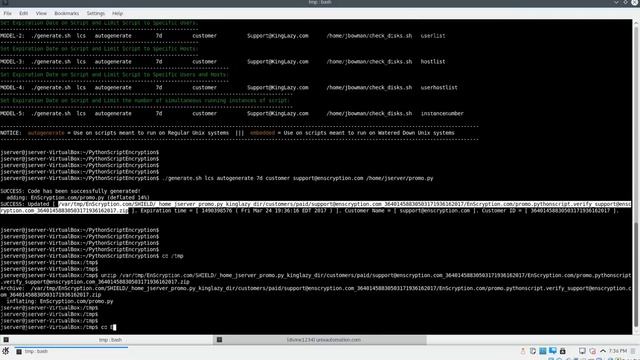Click the terminal cursor on the last prompt
The height and width of the screenshot is (360, 640).
click(x=115, y=327)
